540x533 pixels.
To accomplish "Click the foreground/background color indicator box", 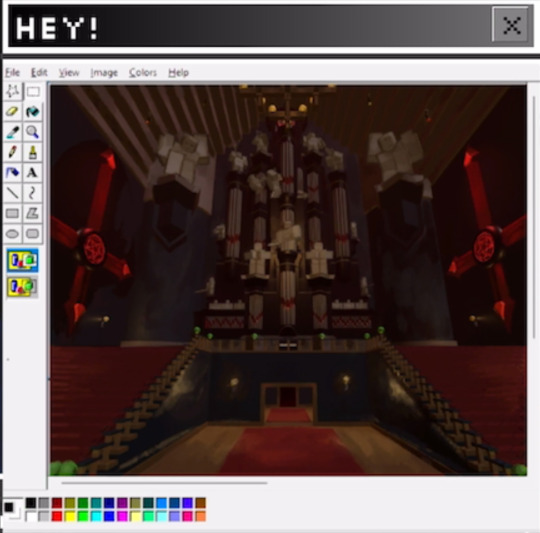I will point(12,509).
